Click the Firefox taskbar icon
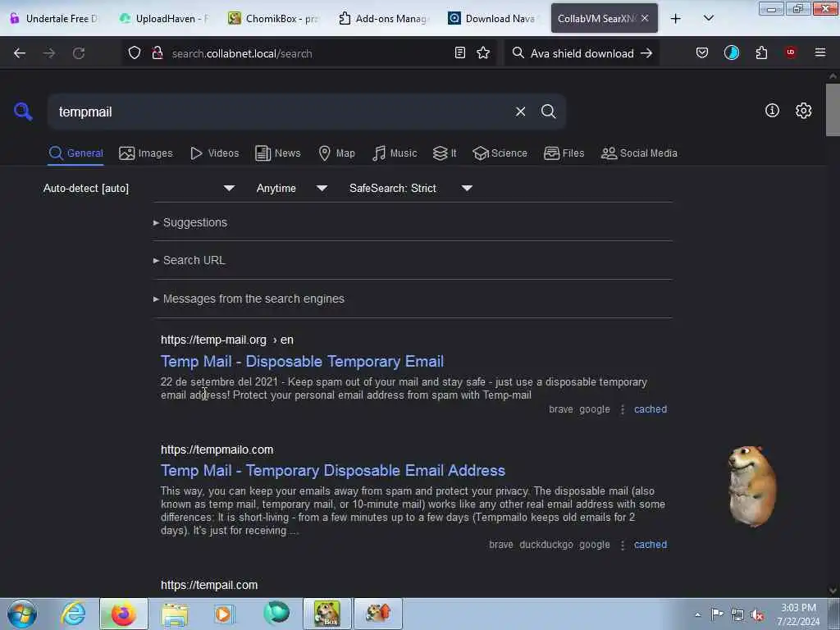This screenshot has width=840, height=630. [124, 614]
